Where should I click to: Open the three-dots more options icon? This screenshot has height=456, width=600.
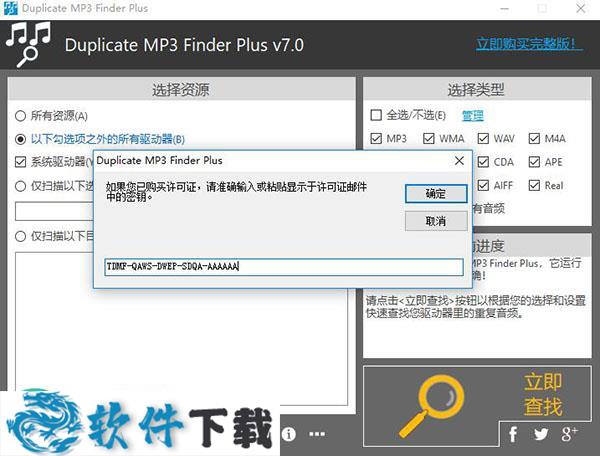tap(317, 434)
